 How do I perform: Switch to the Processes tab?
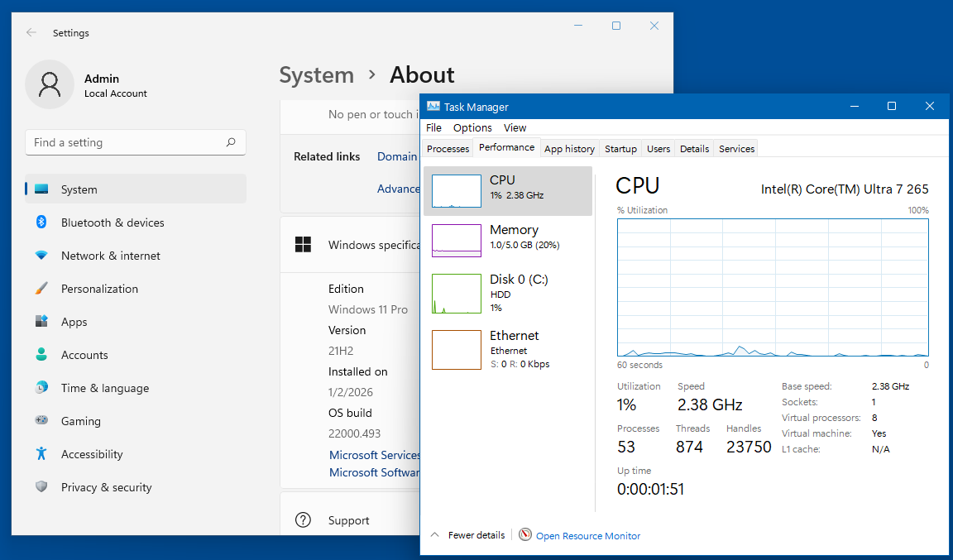coord(448,149)
